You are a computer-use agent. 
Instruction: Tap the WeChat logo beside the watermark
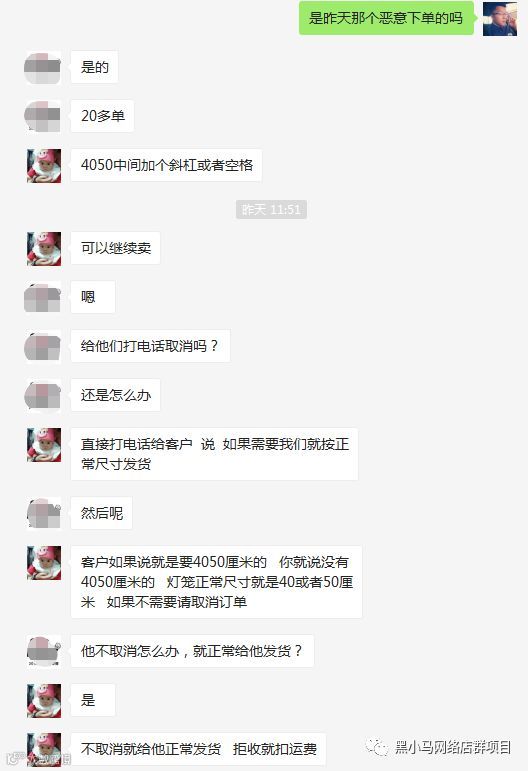[377, 748]
